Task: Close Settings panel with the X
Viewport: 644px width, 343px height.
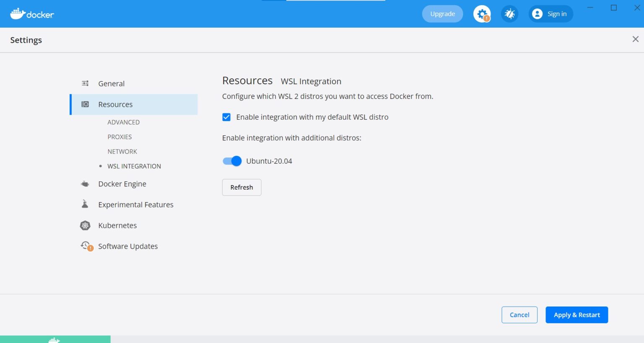Action: click(635, 39)
